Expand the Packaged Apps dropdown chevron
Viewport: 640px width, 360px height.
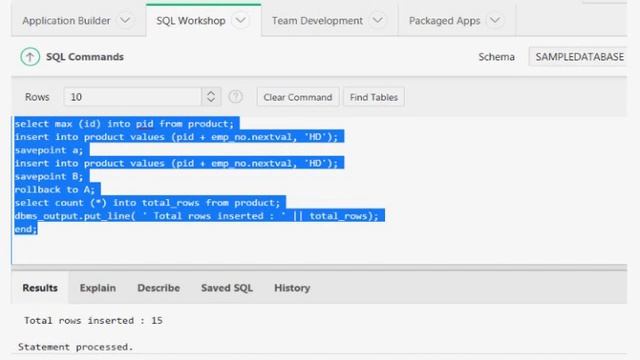pos(495,20)
